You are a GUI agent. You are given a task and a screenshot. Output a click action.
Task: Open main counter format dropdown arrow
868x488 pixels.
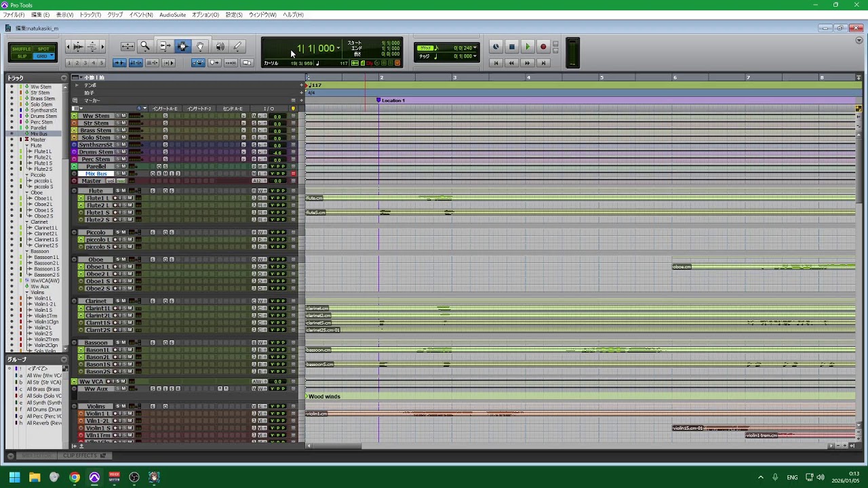click(338, 48)
